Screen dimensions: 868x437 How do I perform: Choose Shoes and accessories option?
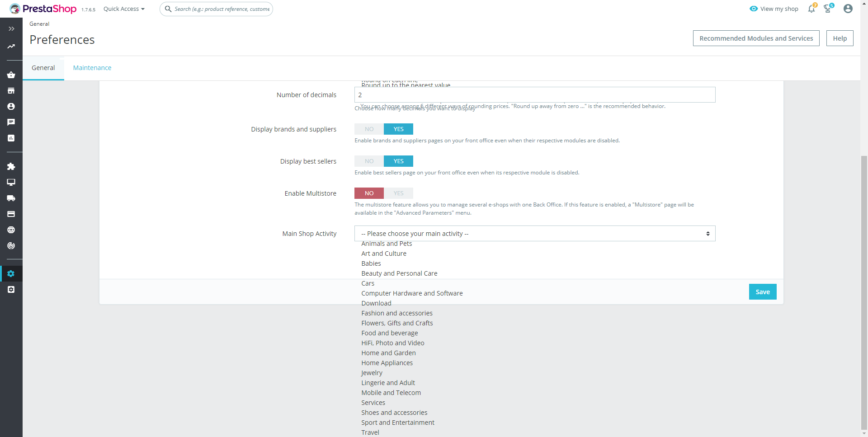tap(394, 413)
